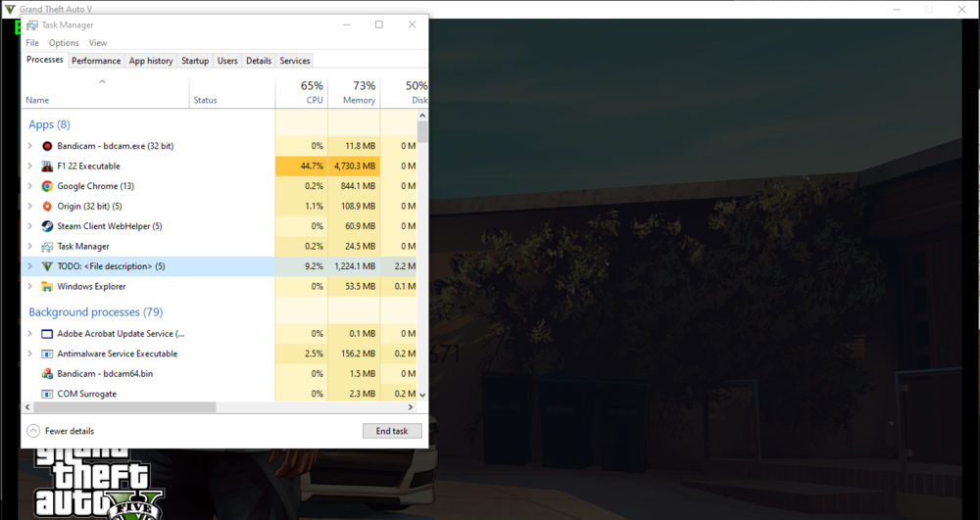Click the vertical scrollbar thumb
The height and width of the screenshot is (520, 980).
coord(422,132)
